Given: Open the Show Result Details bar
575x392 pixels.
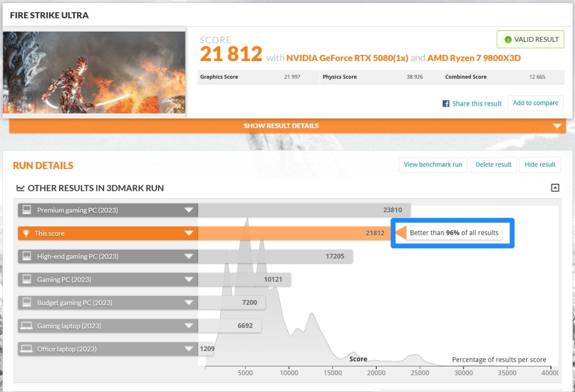Looking at the screenshot, I should click(x=287, y=126).
